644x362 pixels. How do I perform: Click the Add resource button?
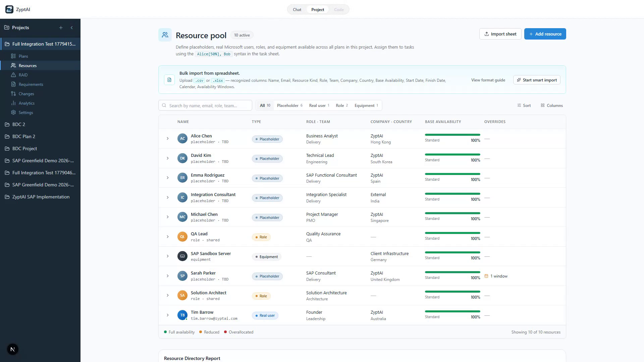[545, 34]
